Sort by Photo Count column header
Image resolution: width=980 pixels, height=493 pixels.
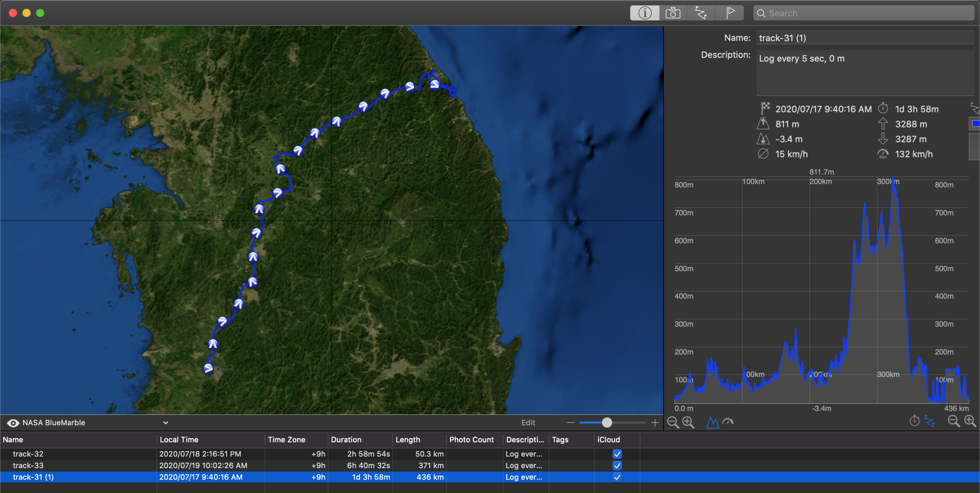475,440
